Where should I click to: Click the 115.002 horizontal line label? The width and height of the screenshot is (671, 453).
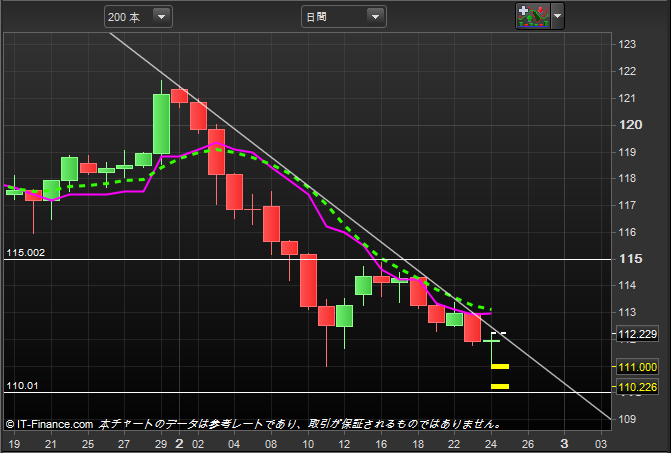(26, 253)
